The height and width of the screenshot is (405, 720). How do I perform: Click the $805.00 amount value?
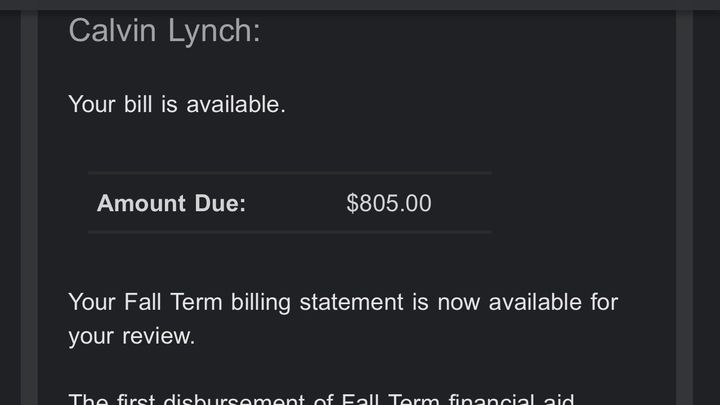389,203
